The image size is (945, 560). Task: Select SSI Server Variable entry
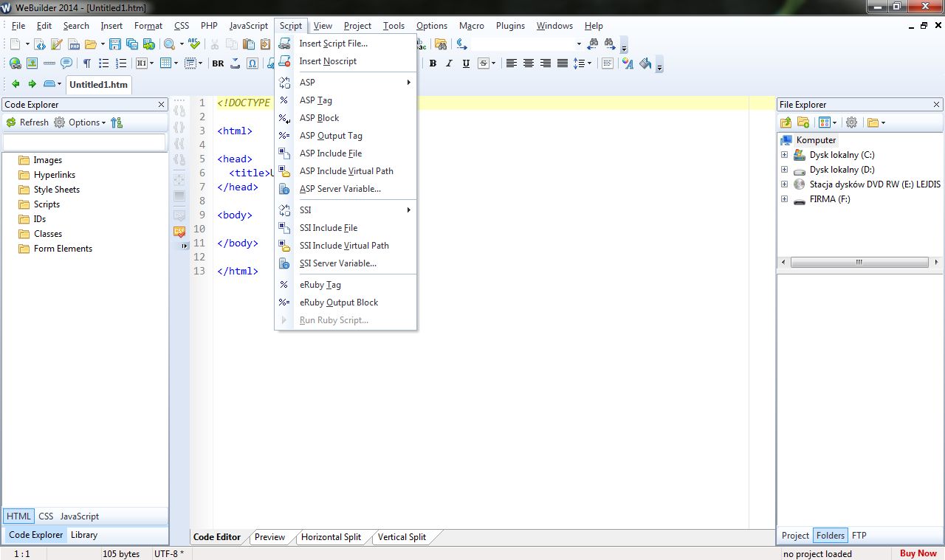coord(346,263)
